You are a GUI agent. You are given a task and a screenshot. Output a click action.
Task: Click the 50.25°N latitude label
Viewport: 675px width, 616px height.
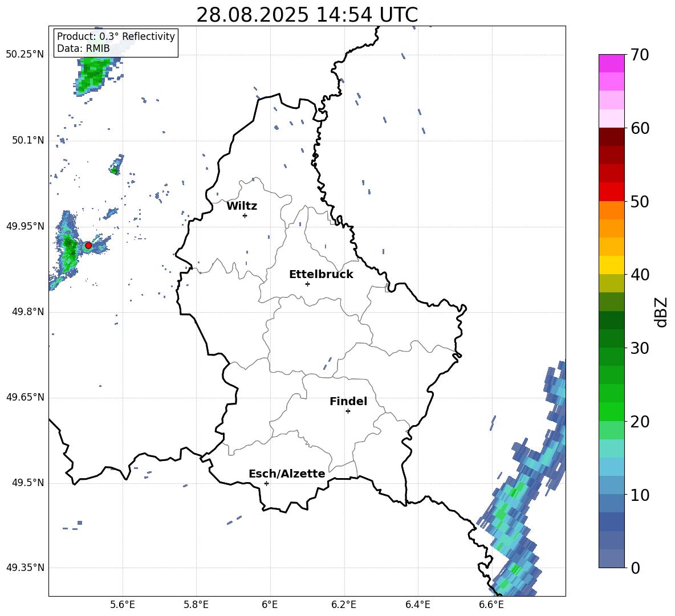pos(25,55)
